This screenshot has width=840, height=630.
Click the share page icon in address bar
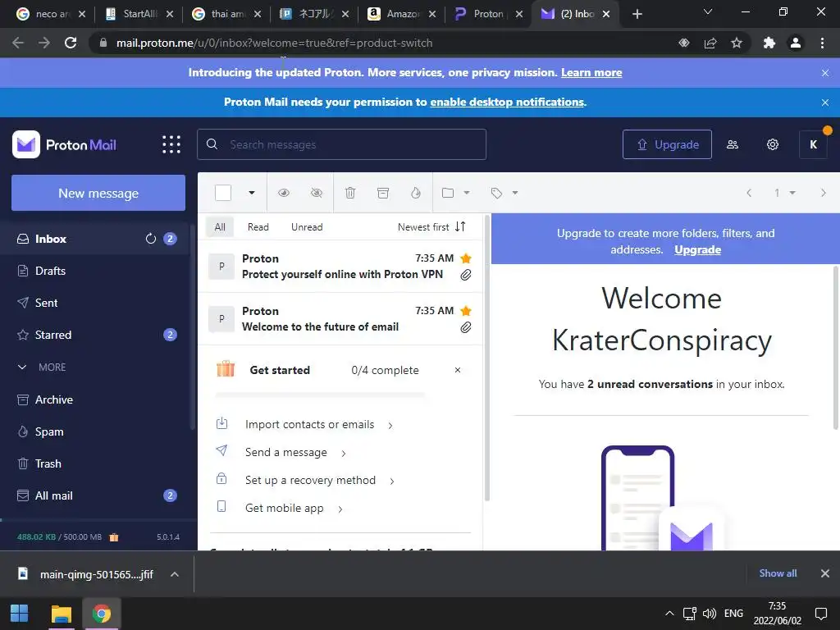tap(710, 43)
